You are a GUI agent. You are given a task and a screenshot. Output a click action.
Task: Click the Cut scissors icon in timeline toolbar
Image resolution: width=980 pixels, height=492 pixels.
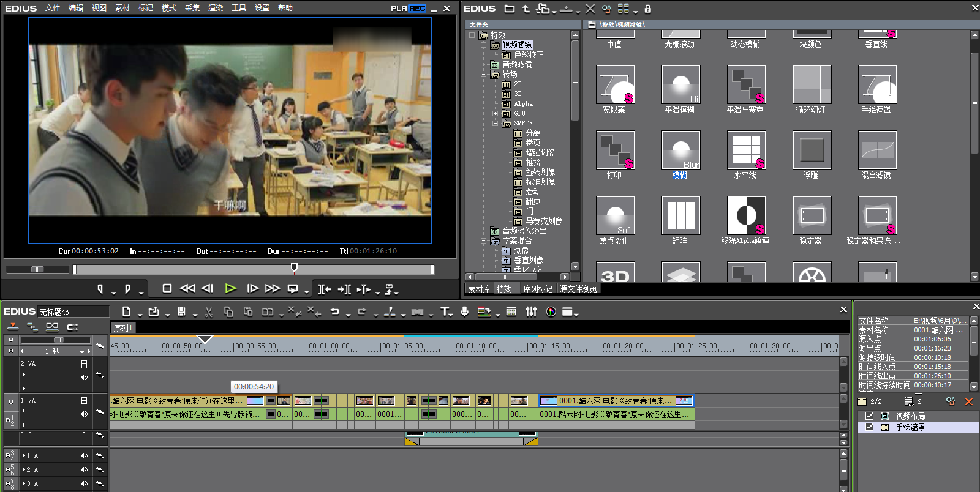coord(209,312)
